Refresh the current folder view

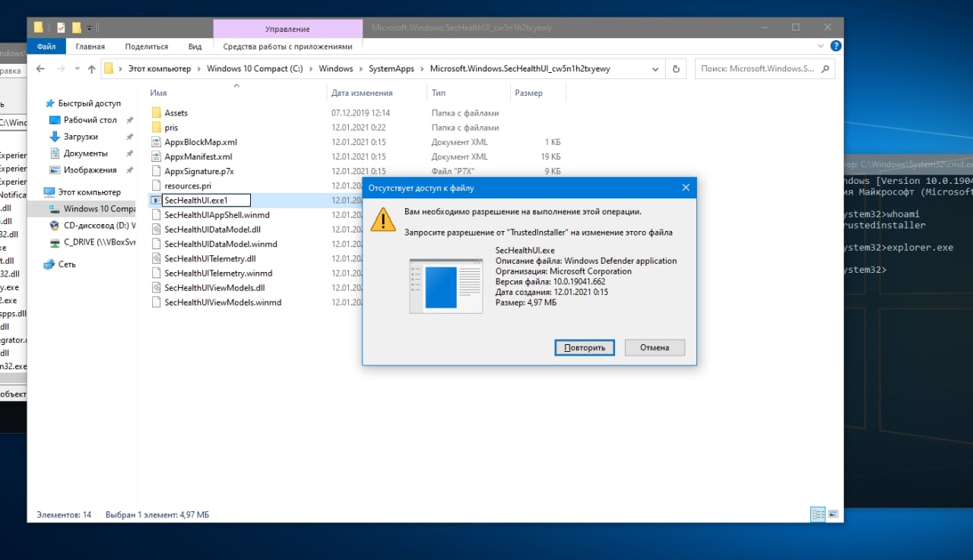(x=676, y=68)
